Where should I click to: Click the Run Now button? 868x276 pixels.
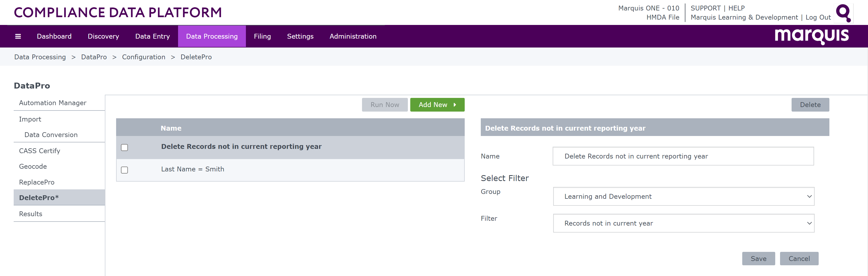[385, 105]
